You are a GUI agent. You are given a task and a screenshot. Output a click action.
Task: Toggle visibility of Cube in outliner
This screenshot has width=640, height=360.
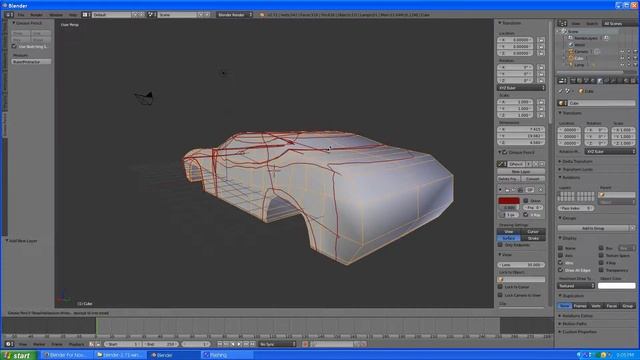(x=622, y=58)
